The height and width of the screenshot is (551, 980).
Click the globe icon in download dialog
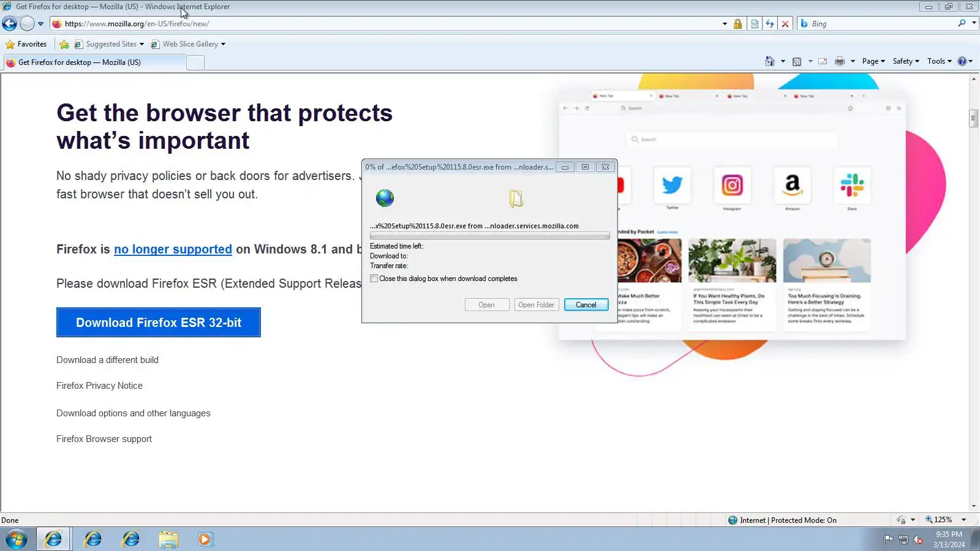tap(385, 198)
